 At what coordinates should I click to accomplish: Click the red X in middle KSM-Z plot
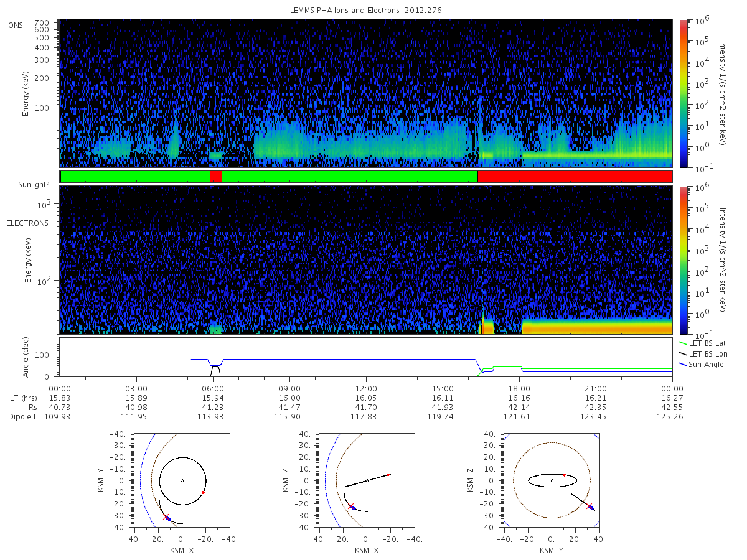coord(351,506)
